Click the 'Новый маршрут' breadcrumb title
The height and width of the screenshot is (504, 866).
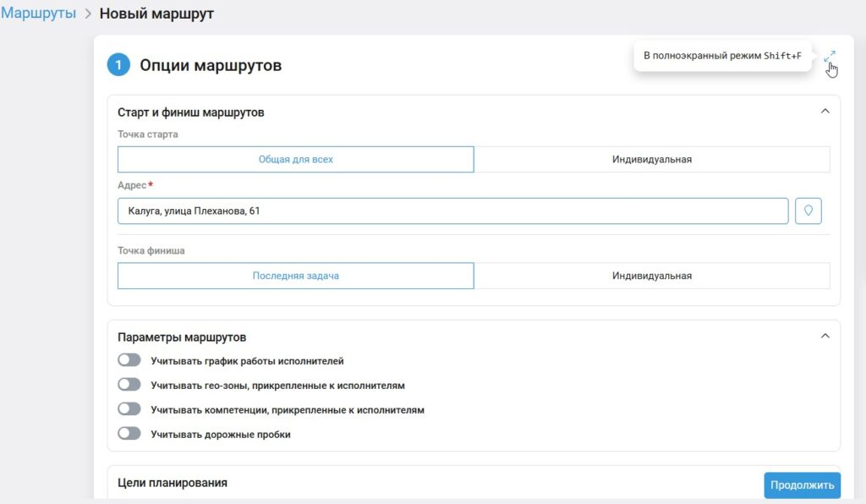coord(156,14)
